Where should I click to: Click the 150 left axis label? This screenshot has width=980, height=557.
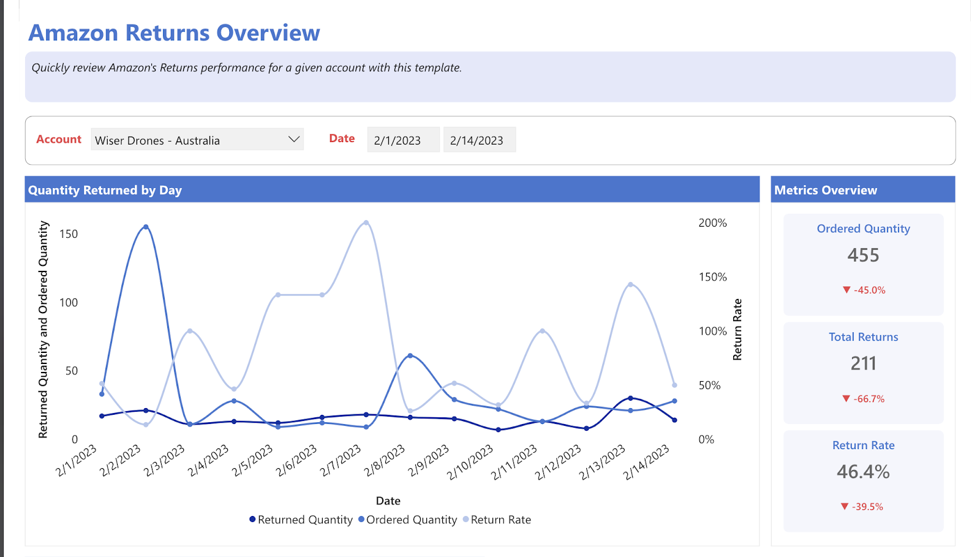(x=69, y=234)
